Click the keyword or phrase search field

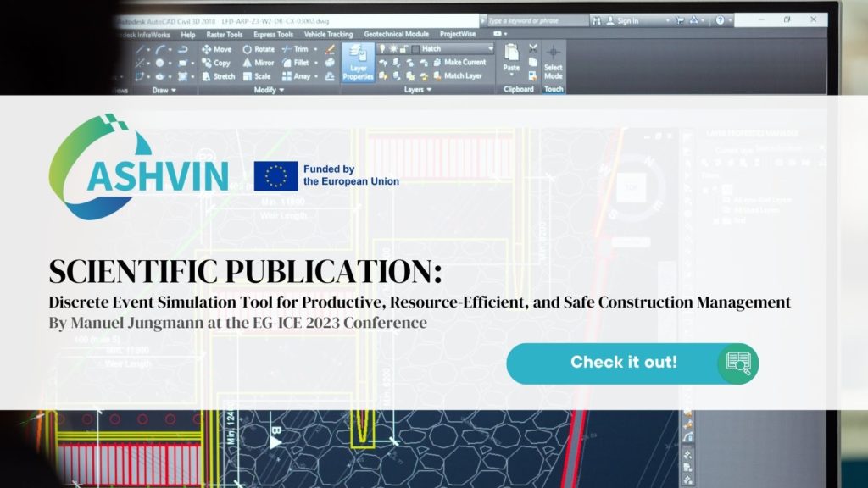[x=537, y=21]
